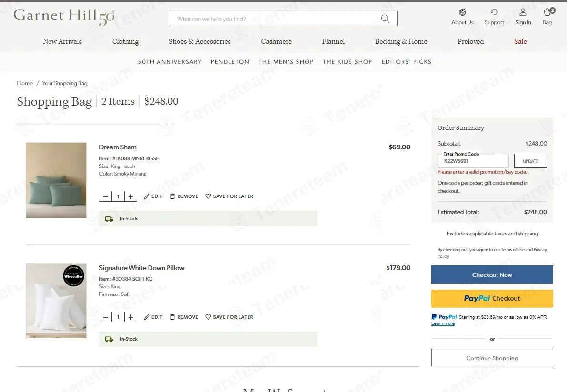Open Signature White Down Pillow thumbnail
Screen dimensions: 567x392
[x=56, y=301]
